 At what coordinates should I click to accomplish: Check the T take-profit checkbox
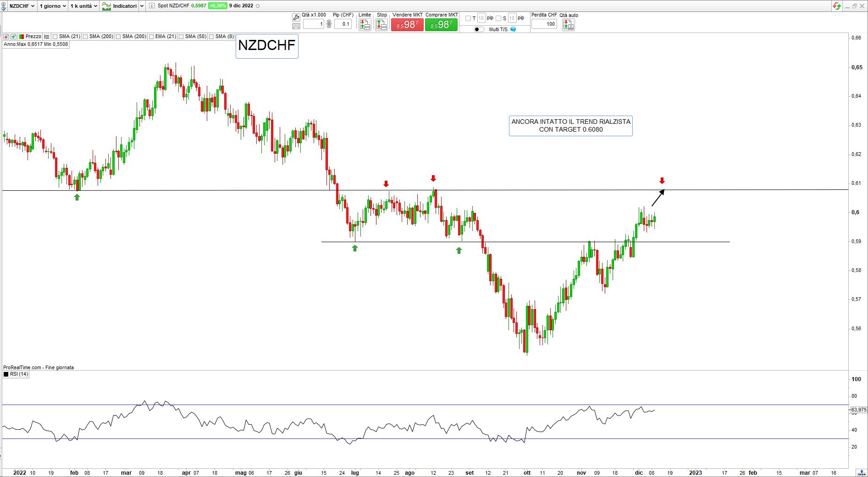(468, 18)
